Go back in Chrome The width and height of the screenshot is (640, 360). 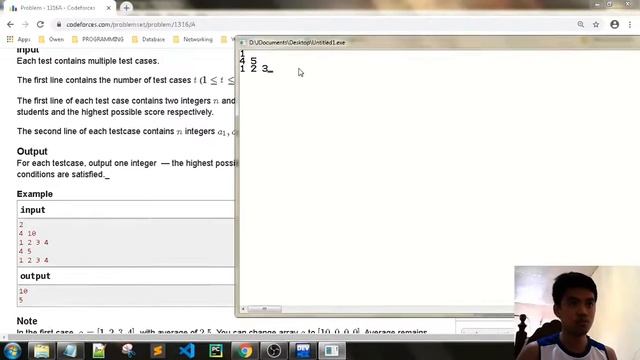[x=11, y=24]
